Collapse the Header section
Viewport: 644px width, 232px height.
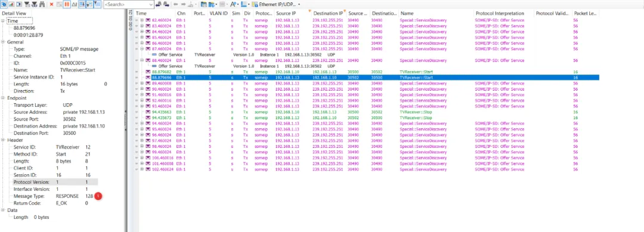[4, 140]
